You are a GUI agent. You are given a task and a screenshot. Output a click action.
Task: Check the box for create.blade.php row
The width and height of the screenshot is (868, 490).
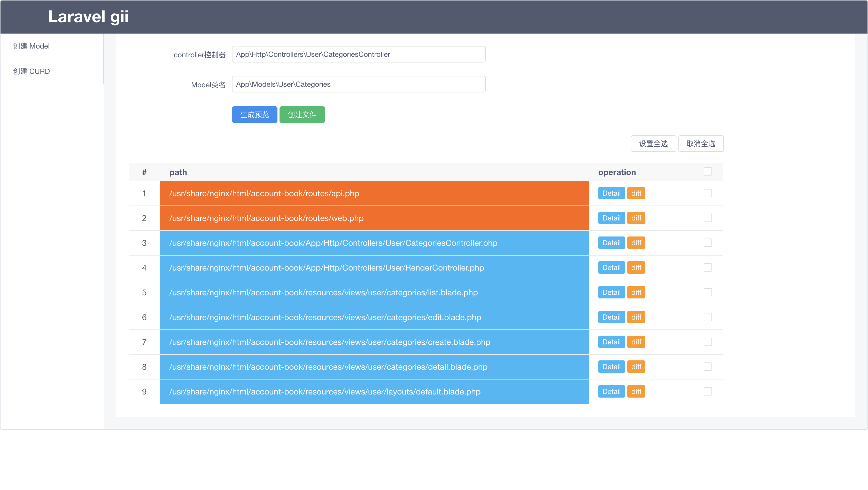point(708,342)
